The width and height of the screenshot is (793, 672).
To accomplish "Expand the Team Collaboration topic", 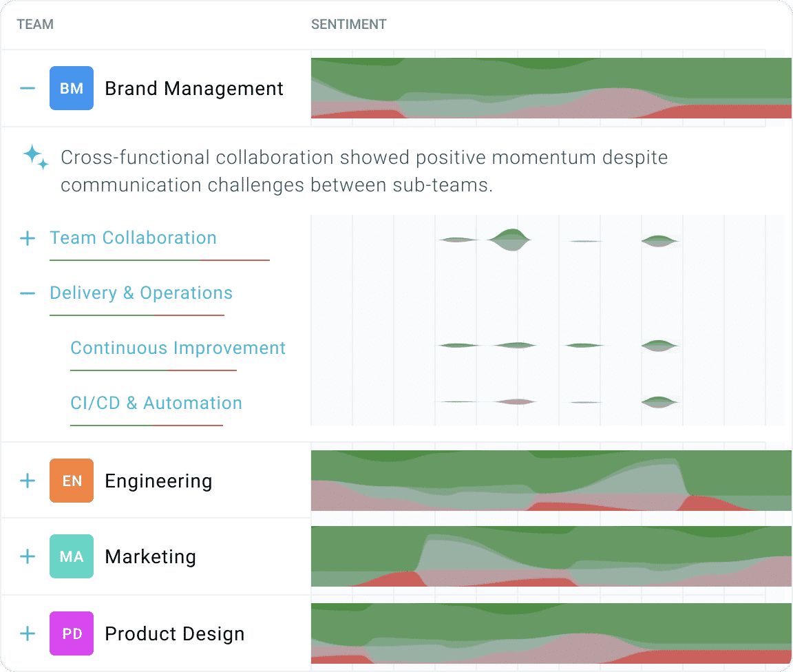I will pyautogui.click(x=28, y=238).
